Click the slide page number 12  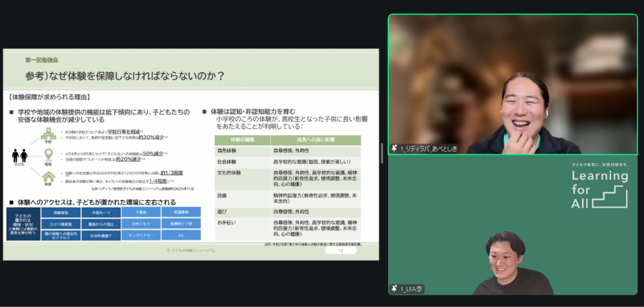pos(340,250)
